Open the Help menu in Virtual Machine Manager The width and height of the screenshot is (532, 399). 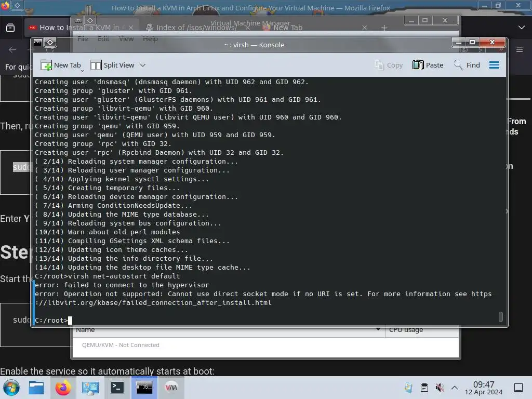pyautogui.click(x=150, y=38)
